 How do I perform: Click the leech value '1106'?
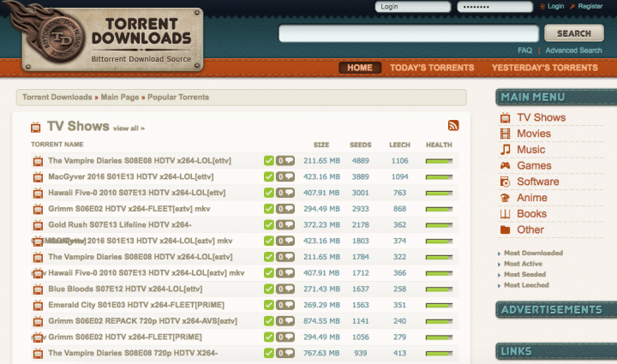[400, 161]
